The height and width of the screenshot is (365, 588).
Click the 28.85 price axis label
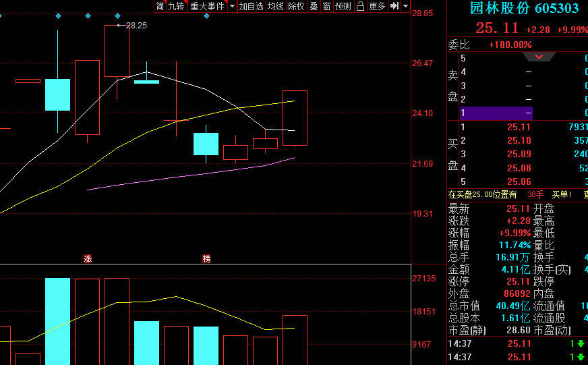pyautogui.click(x=422, y=13)
